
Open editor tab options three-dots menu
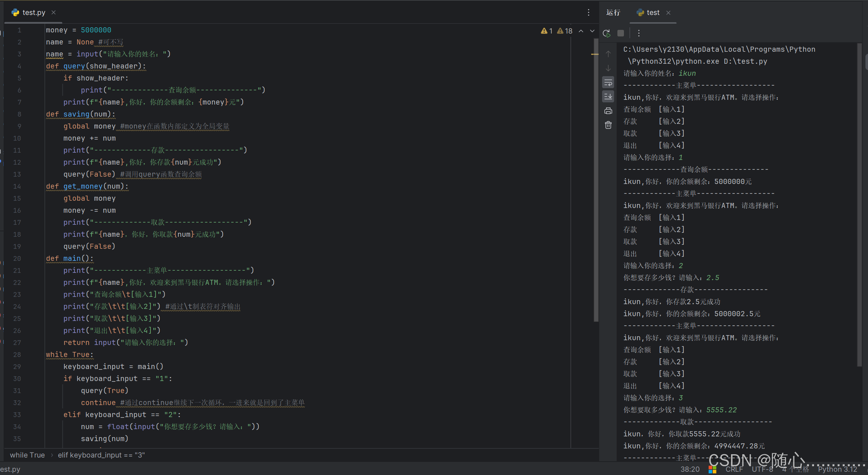tap(588, 13)
